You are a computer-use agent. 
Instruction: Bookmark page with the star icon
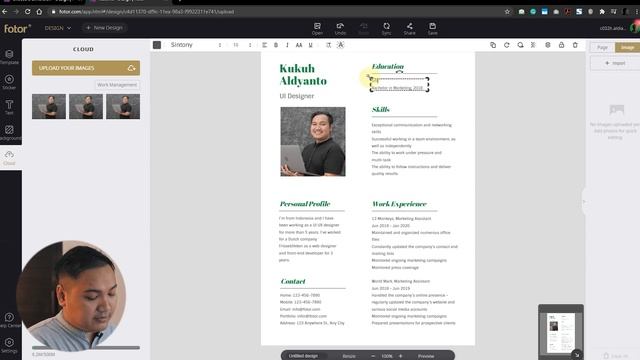pyautogui.click(x=507, y=12)
